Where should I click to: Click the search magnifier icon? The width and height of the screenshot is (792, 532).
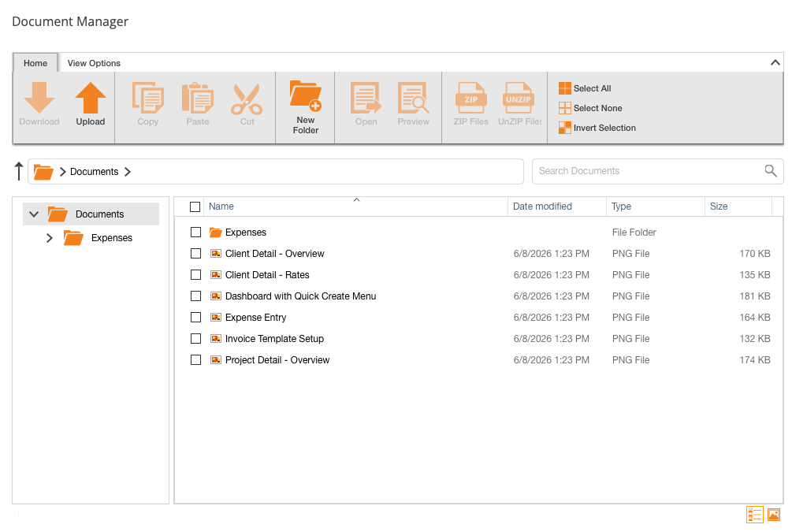click(770, 171)
